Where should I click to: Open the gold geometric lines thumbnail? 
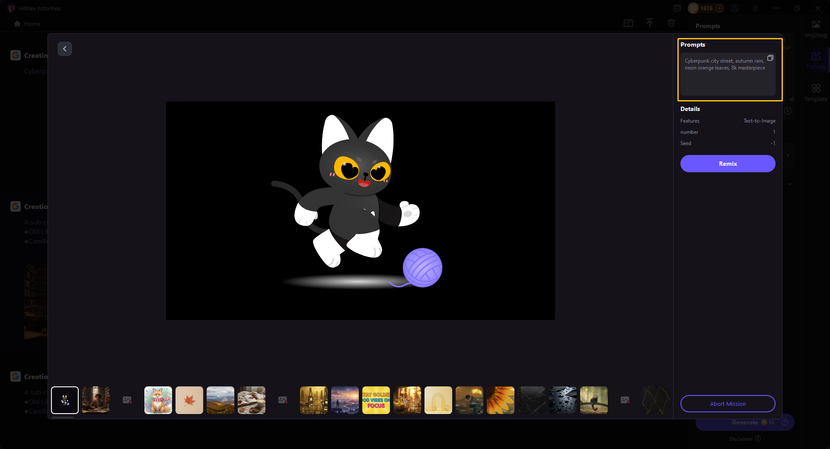tap(656, 400)
